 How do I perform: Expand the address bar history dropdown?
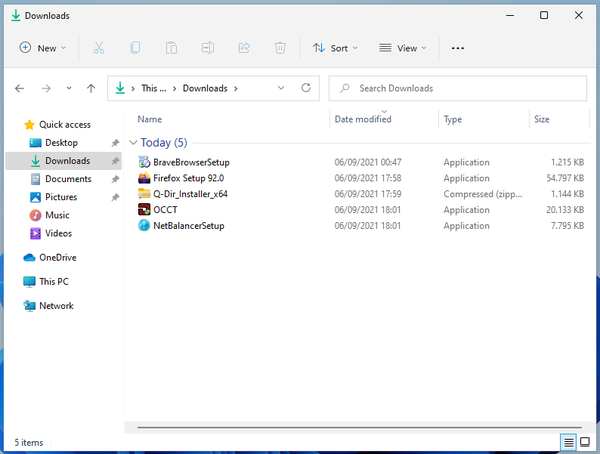coord(281,88)
